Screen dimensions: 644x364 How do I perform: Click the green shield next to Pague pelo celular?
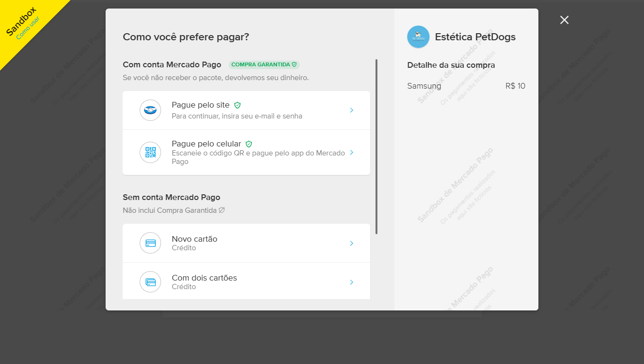pos(249,144)
